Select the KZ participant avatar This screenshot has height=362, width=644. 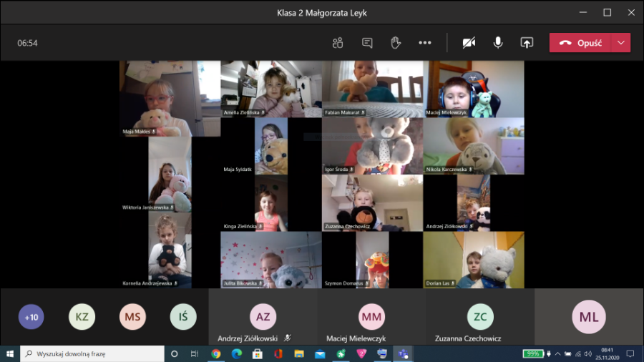(x=82, y=317)
